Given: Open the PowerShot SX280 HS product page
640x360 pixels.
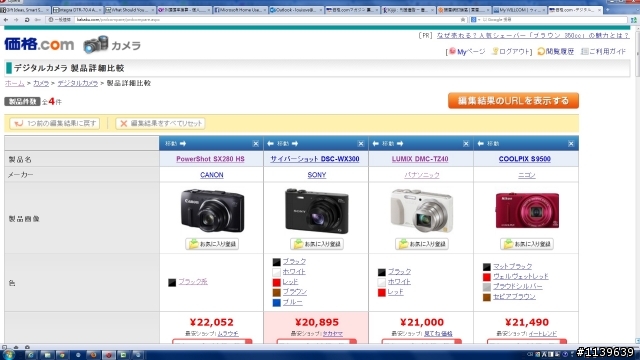Looking at the screenshot, I should click(x=210, y=159).
